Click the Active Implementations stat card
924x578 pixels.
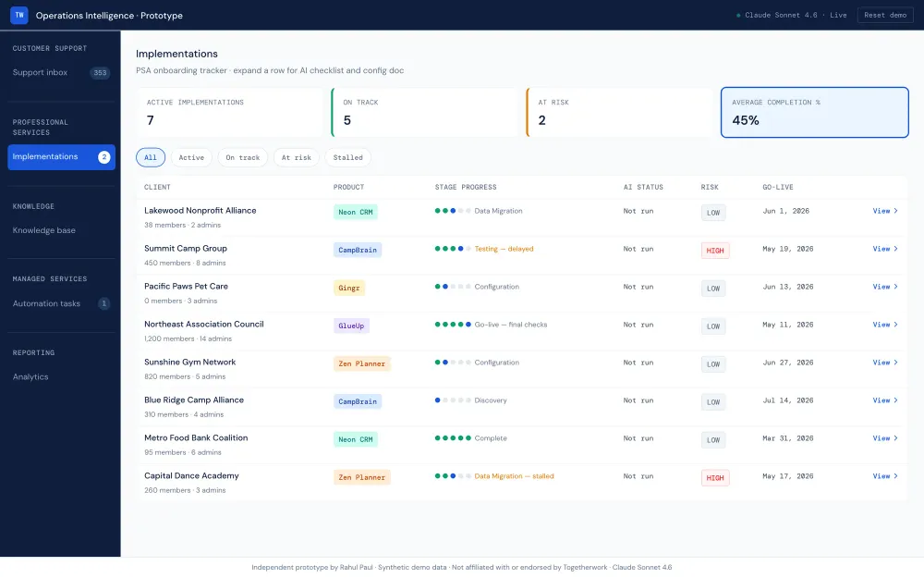click(x=230, y=113)
